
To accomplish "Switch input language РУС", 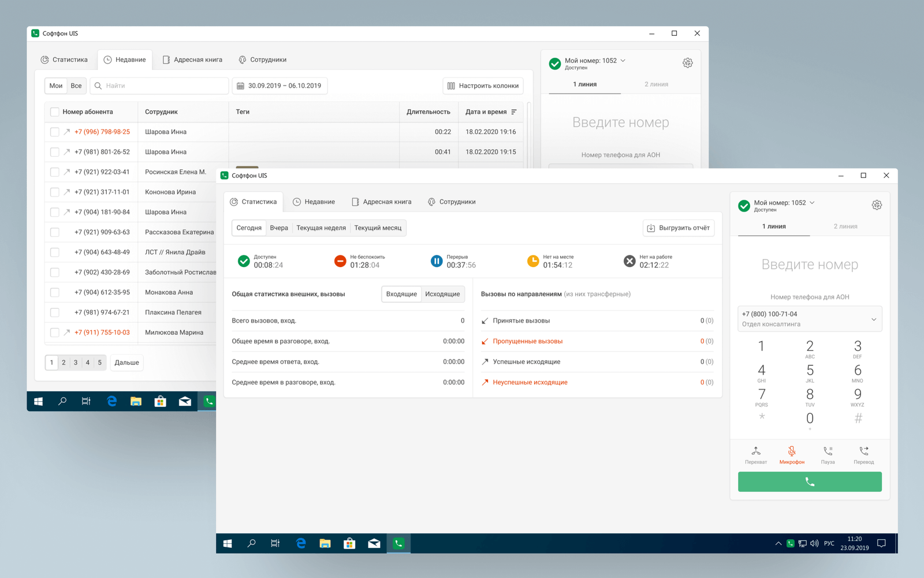I will pyautogui.click(x=829, y=543).
